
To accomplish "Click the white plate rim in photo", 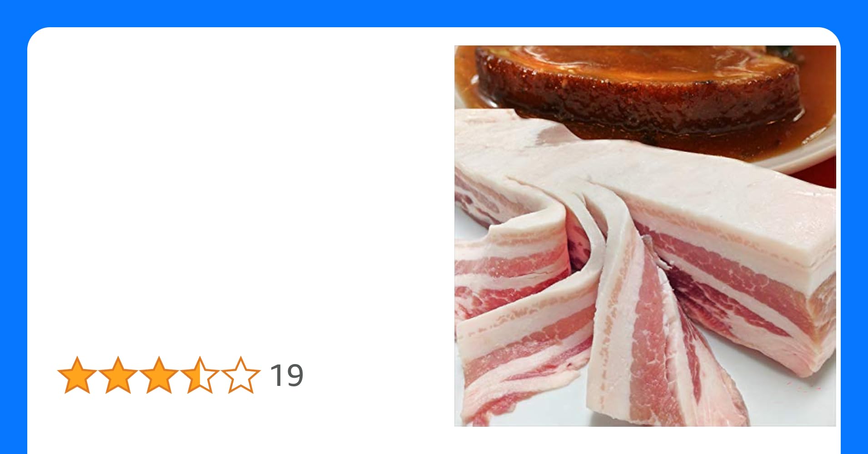I will (x=813, y=157).
